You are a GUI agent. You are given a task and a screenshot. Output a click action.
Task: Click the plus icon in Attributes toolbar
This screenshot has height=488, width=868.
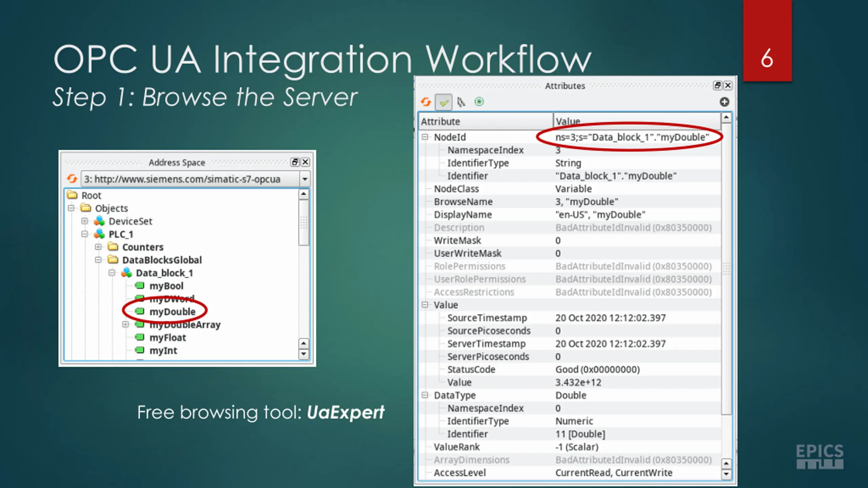click(x=724, y=102)
